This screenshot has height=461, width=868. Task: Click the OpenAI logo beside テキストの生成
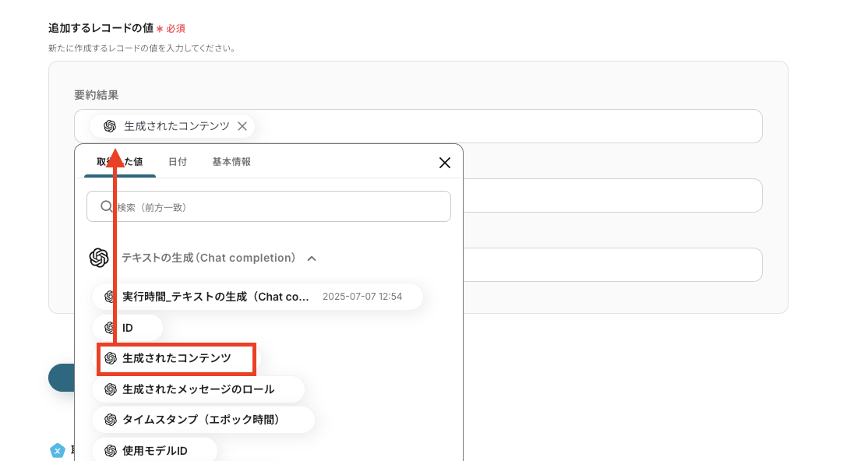click(99, 258)
